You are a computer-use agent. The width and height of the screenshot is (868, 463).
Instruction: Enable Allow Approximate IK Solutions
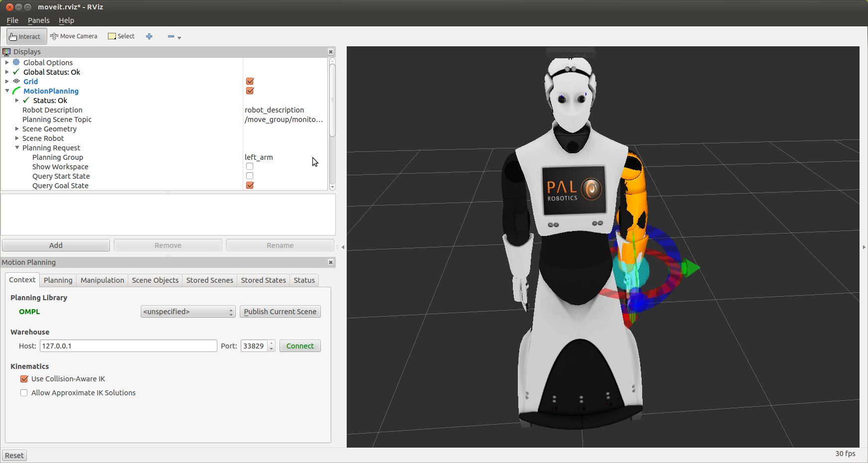[x=24, y=393]
